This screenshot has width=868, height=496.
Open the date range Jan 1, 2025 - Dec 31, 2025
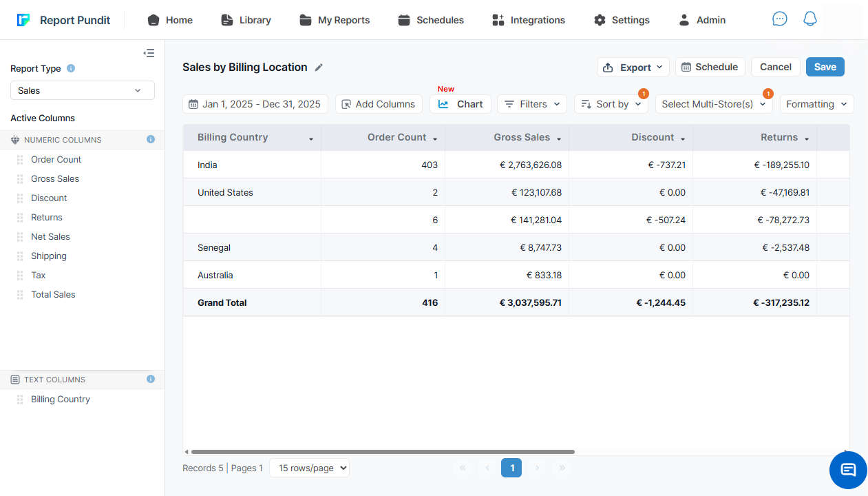pyautogui.click(x=255, y=104)
